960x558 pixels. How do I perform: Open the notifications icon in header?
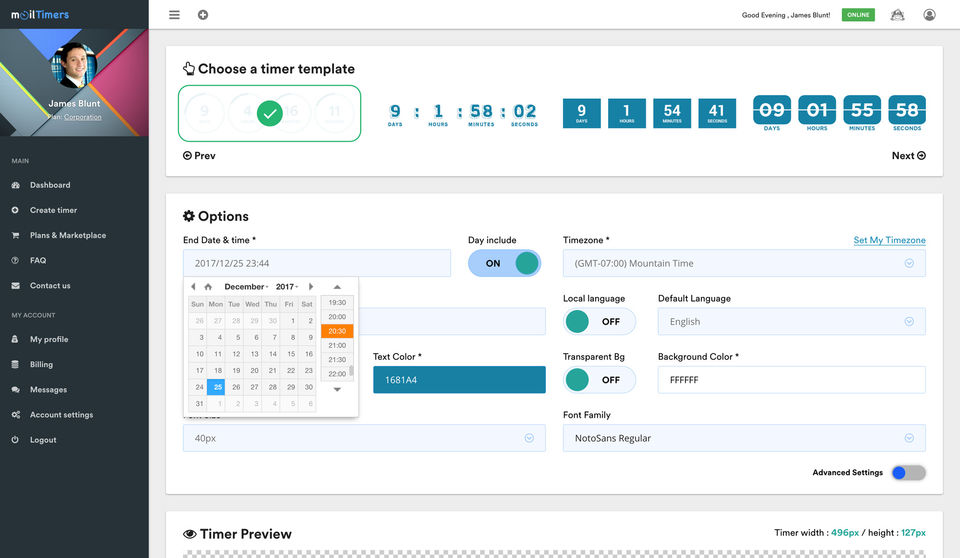[x=898, y=15]
